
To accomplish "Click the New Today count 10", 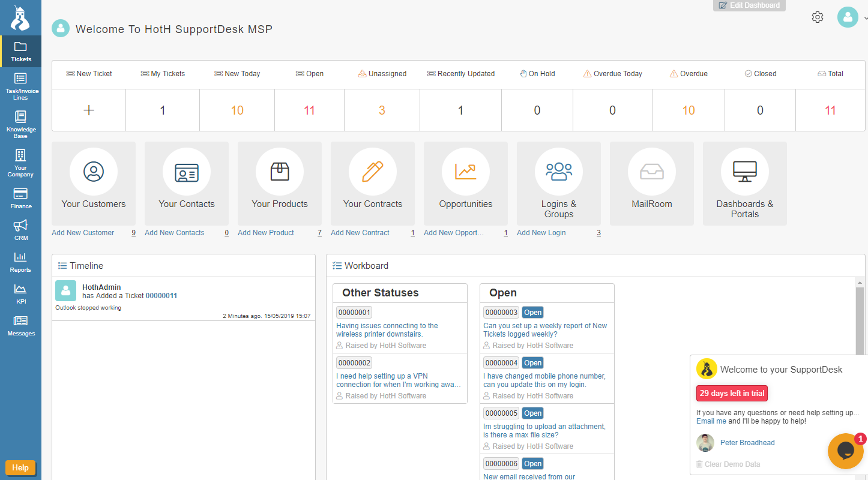I will coord(237,110).
